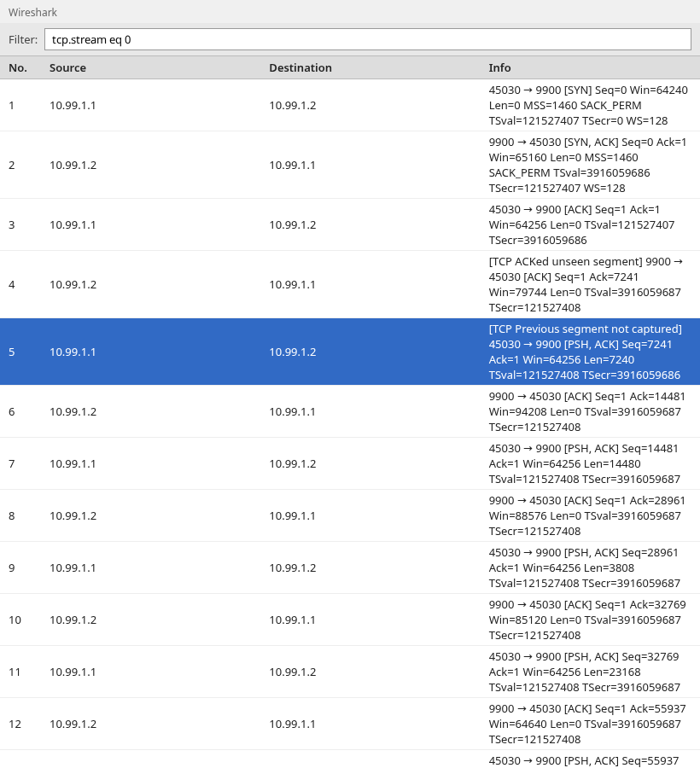This screenshot has height=768, width=700.
Task: Click source 10.99.1.1 in packet 3
Action: [x=73, y=224]
